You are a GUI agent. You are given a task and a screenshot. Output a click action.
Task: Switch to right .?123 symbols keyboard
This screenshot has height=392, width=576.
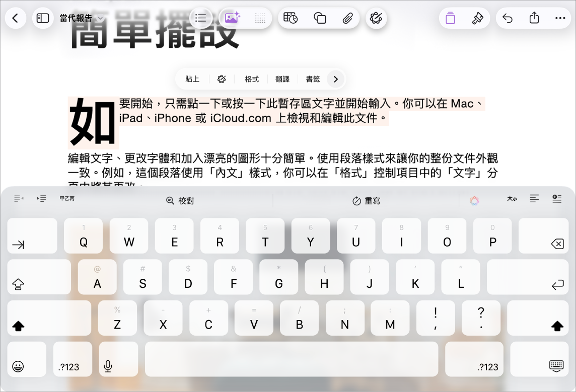tap(474, 359)
